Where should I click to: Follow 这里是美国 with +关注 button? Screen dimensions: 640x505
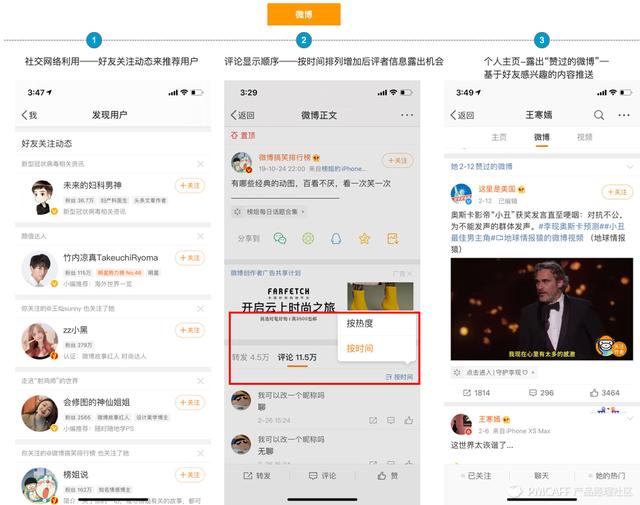click(617, 192)
